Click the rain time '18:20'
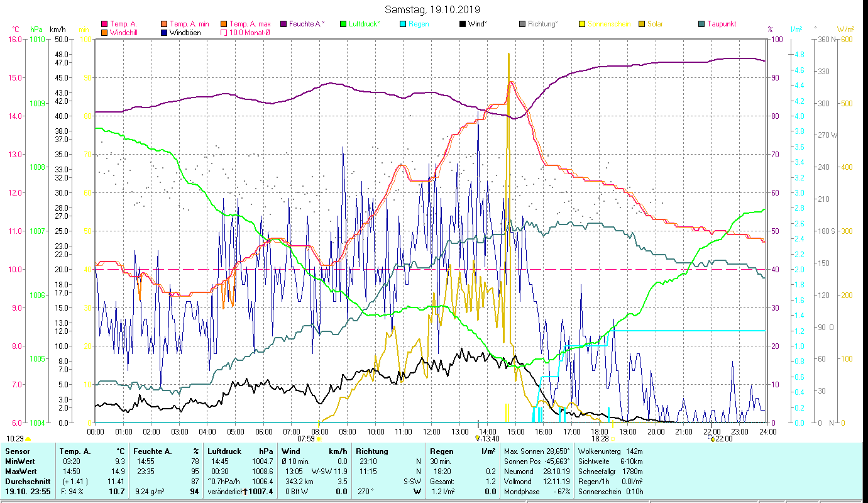This screenshot has width=868, height=503. click(x=442, y=472)
